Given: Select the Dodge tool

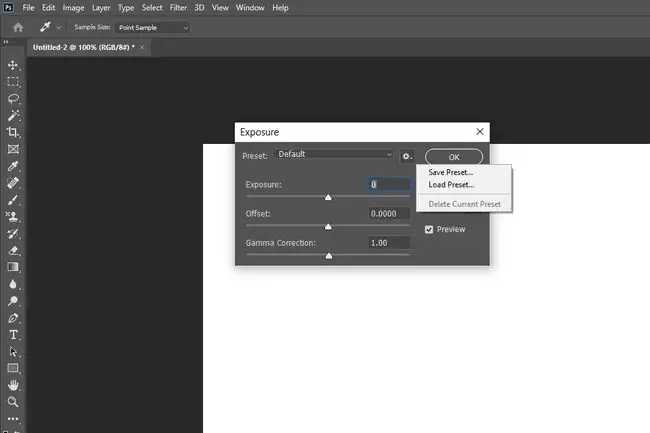Looking at the screenshot, I should [13, 301].
